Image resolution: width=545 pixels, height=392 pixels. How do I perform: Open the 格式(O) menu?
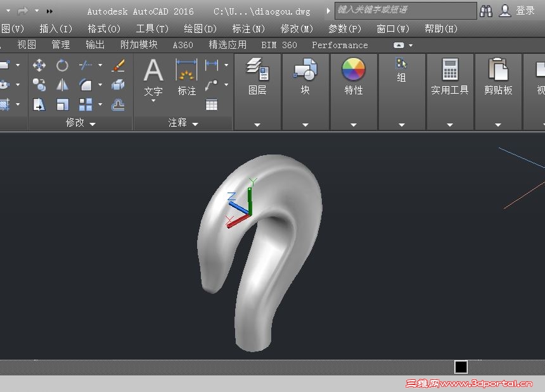(x=104, y=28)
